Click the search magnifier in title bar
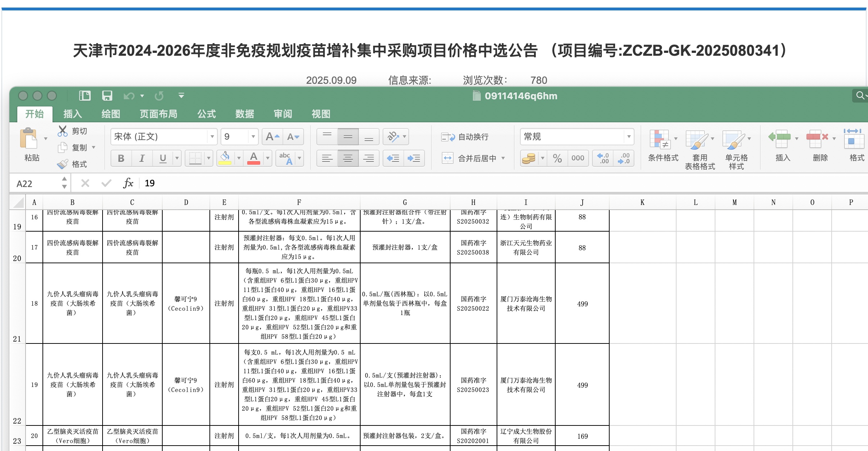Screen dimensions: 868x451 point(860,95)
